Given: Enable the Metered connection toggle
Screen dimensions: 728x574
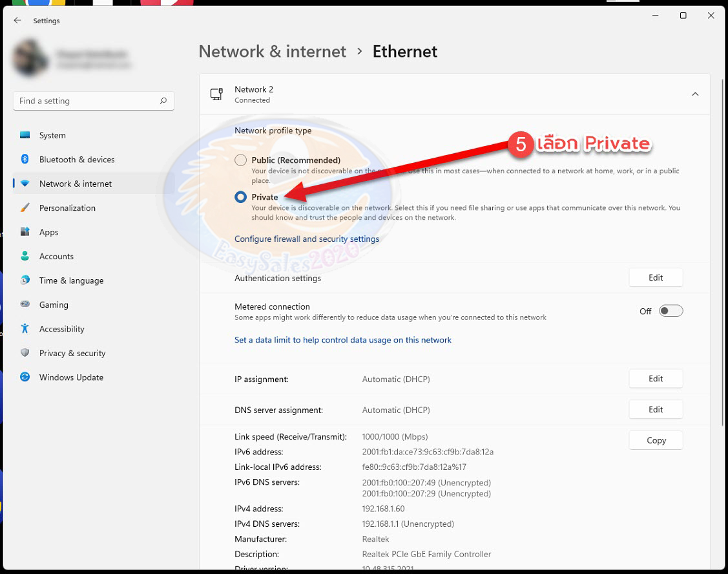Looking at the screenshot, I should coord(671,310).
